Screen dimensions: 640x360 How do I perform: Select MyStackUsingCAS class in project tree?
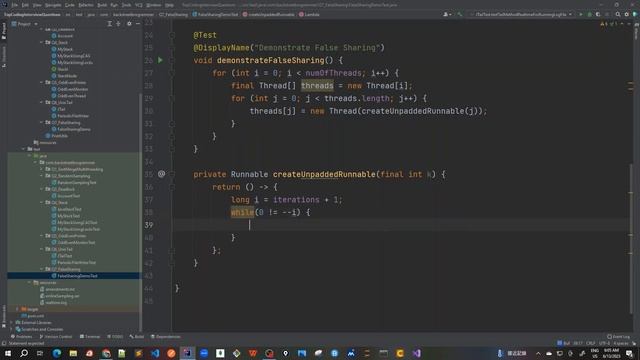[71, 56]
